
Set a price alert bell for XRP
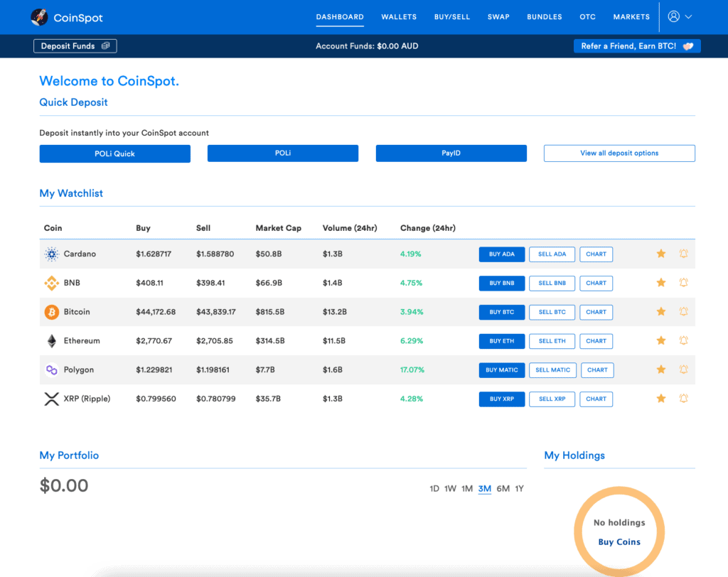683,398
